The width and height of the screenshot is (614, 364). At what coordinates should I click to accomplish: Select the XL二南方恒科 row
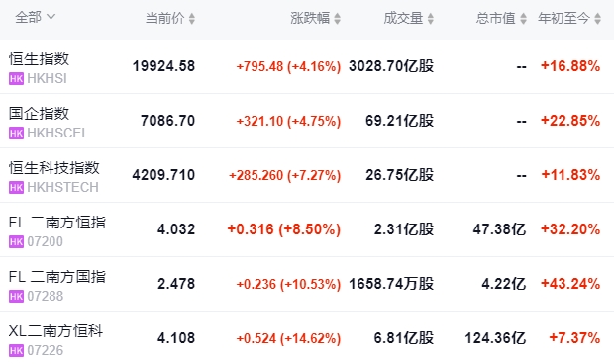307,338
